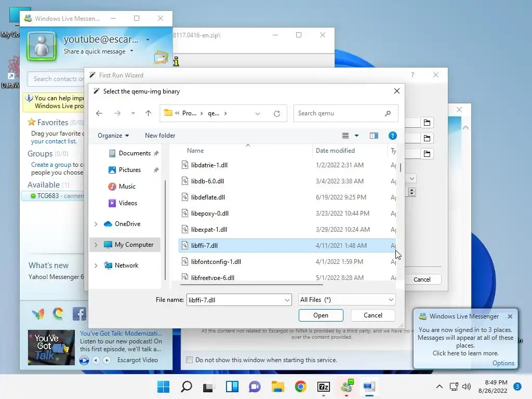Screen dimensions: 532x399
Task: Open the Organize menu
Action: coord(113,136)
